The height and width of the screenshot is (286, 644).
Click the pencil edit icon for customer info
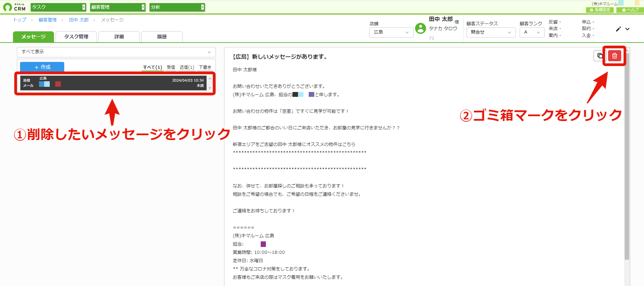coord(618,29)
